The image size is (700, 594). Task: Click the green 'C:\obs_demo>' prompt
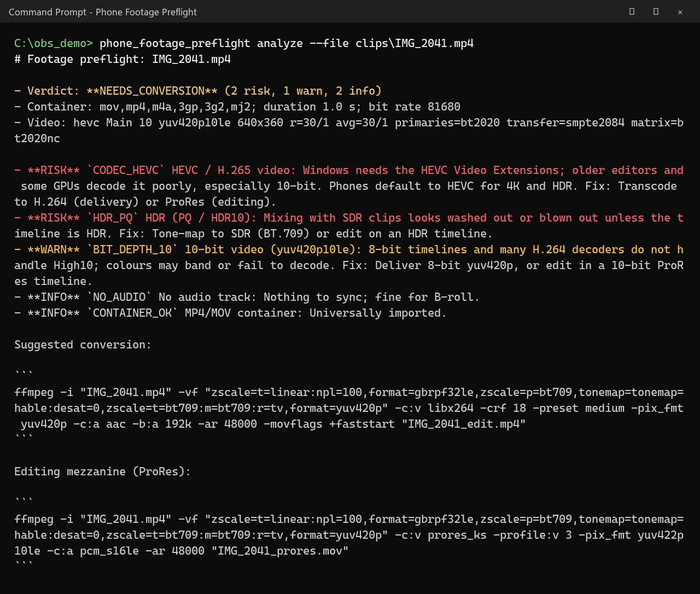pyautogui.click(x=54, y=43)
